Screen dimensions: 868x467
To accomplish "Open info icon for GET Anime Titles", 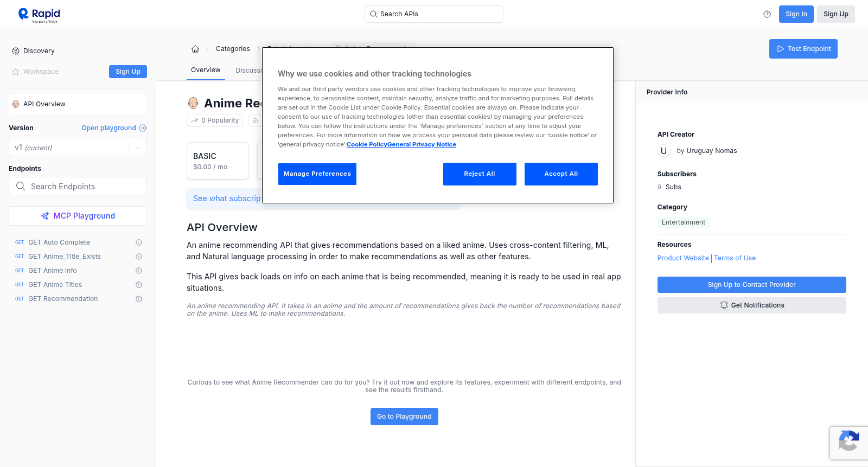I will 139,285.
